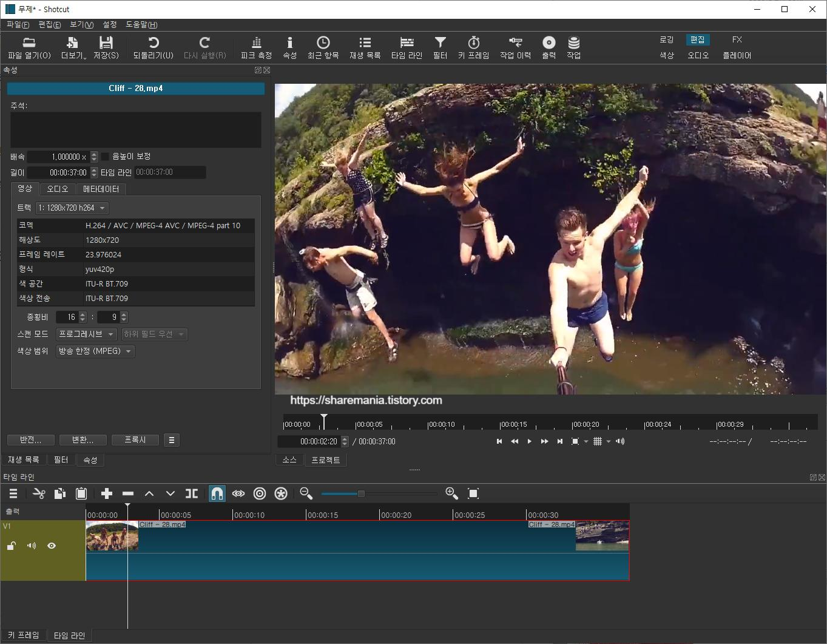The width and height of the screenshot is (827, 644).
Task: Split clip at playhead in timeline toolbar
Action: [192, 493]
